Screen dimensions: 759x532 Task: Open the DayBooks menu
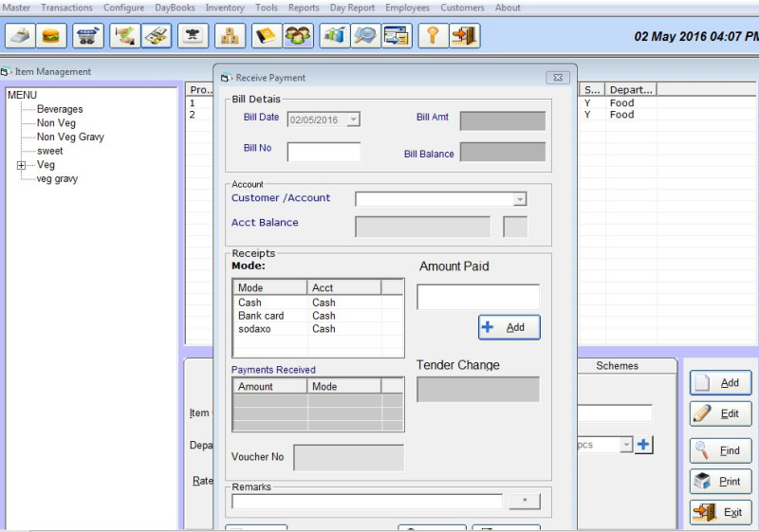tap(175, 8)
